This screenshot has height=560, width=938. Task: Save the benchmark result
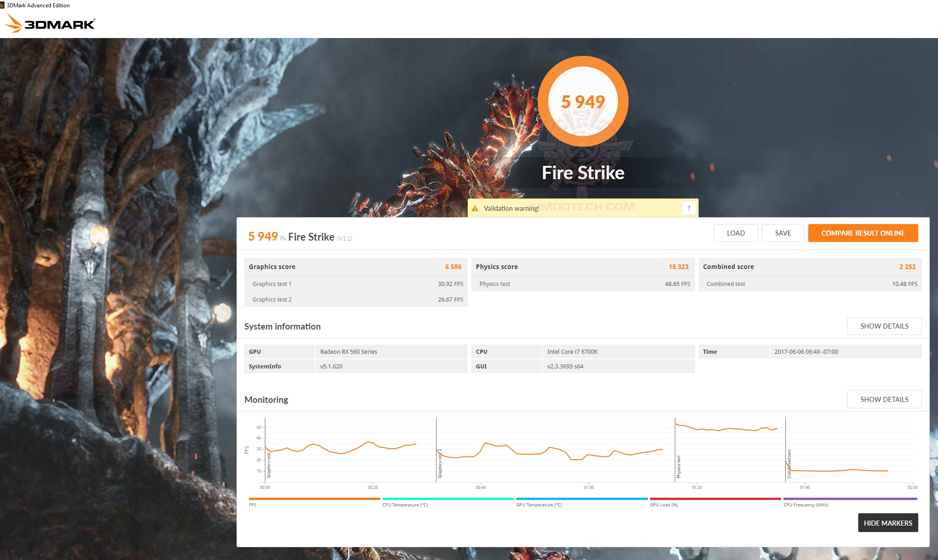click(783, 233)
